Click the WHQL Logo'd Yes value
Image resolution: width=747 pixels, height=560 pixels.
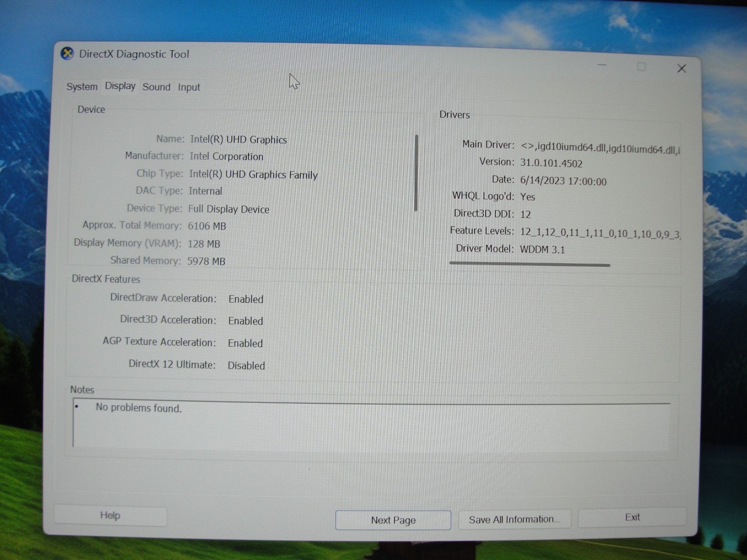(528, 196)
